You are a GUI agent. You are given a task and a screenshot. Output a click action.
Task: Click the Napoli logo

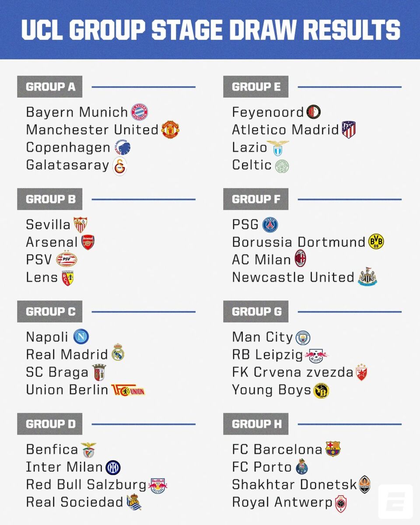pos(81,337)
